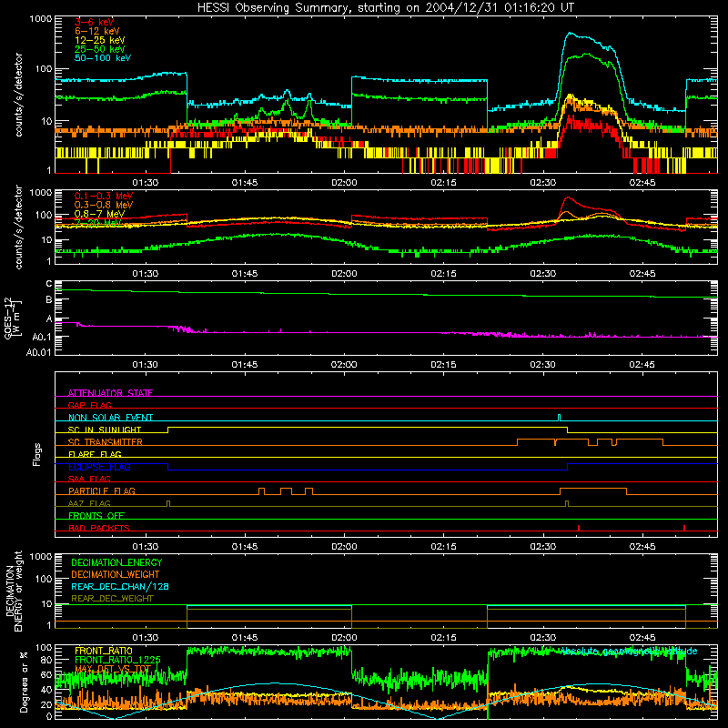This screenshot has height=728, width=728.
Task: Click 02:30 tick under the decimation panel
Action: click(x=542, y=638)
